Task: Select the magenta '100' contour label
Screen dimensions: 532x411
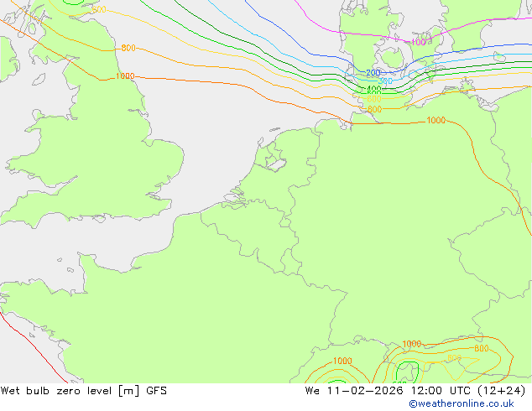Action: (x=418, y=42)
